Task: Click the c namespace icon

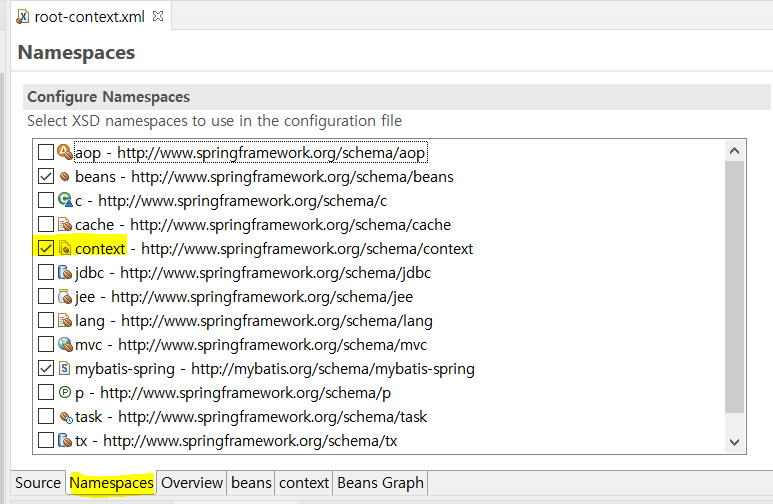Action: 65,200
